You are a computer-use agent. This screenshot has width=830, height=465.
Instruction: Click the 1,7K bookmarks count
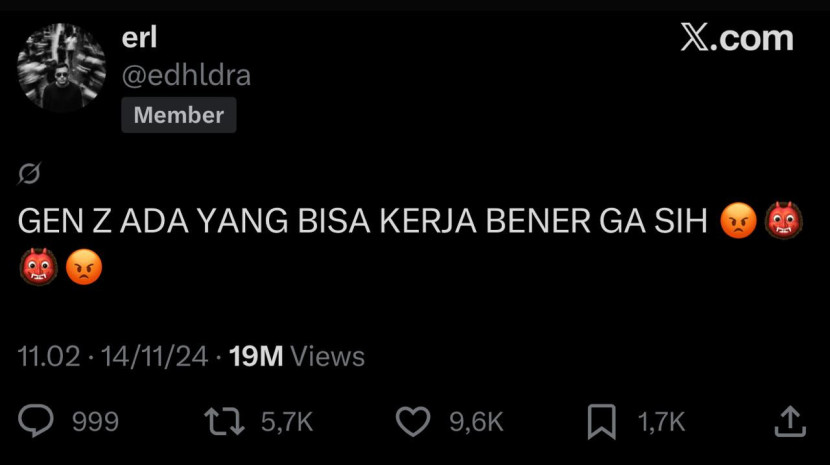click(661, 422)
